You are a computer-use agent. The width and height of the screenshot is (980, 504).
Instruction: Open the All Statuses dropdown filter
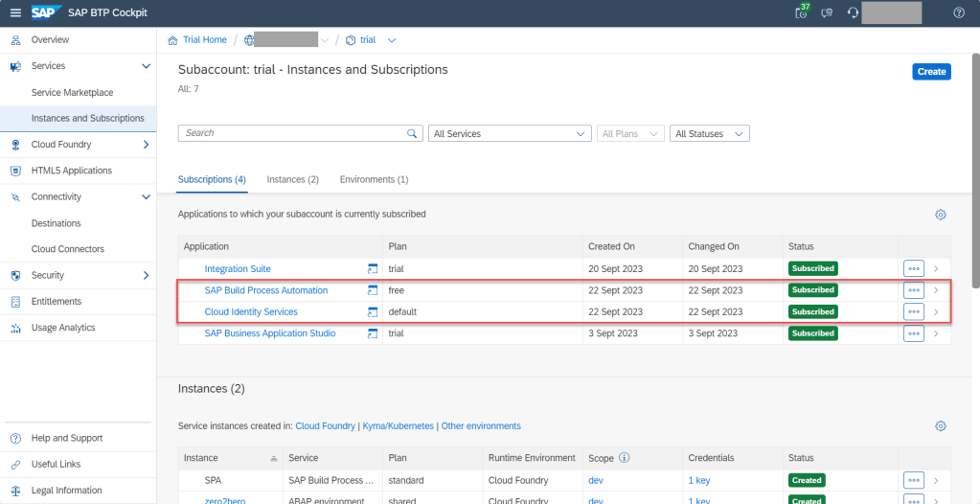coord(709,134)
